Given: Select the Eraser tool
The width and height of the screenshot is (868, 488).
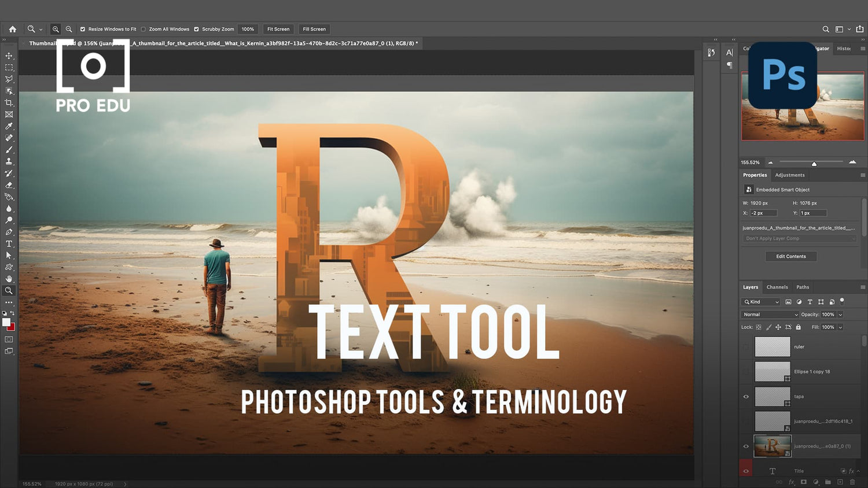Looking at the screenshot, I should [9, 185].
